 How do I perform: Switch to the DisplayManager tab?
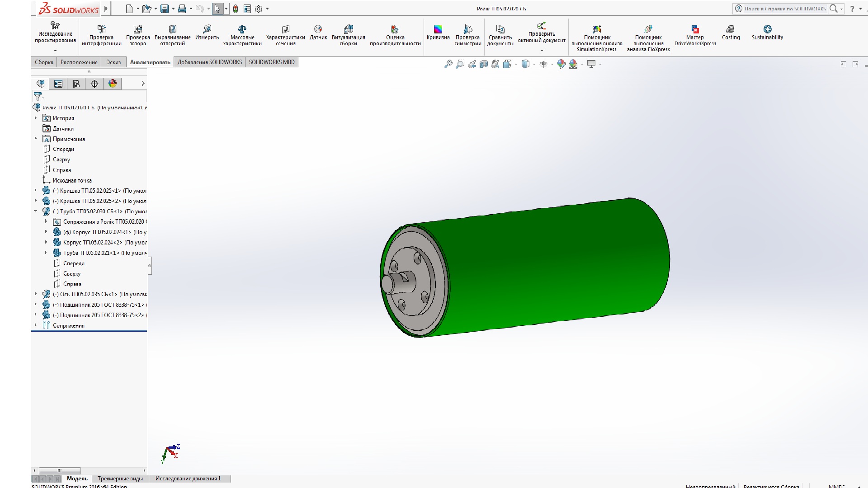113,84
